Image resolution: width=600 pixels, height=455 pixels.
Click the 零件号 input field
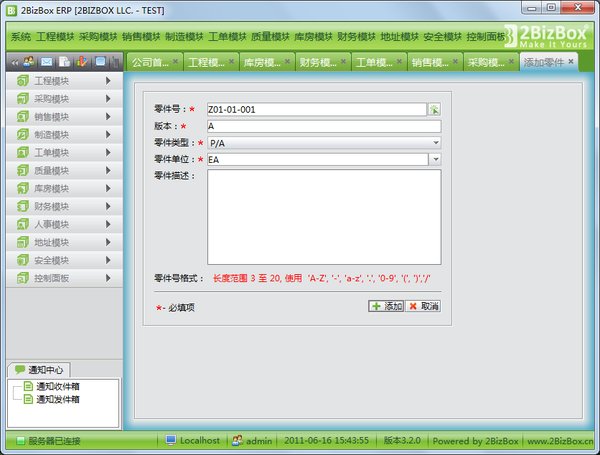pyautogui.click(x=317, y=109)
